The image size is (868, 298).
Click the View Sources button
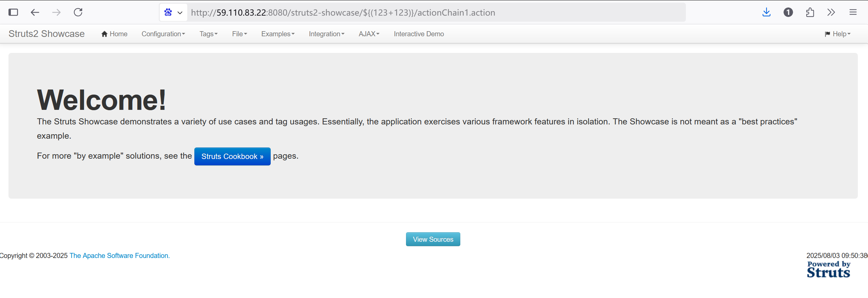(x=433, y=239)
